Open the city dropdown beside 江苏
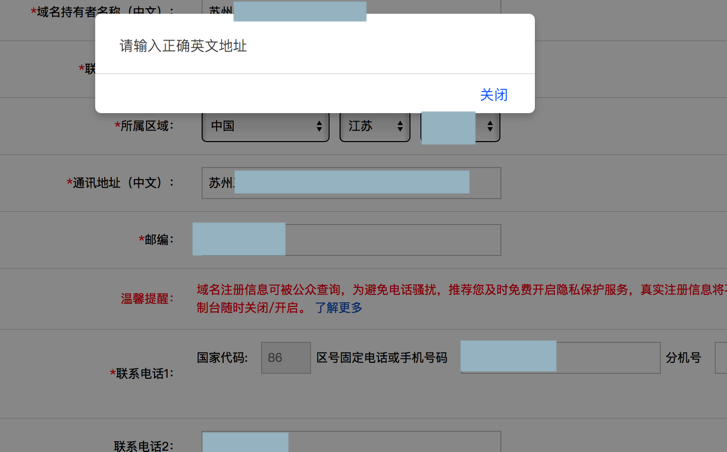Image resolution: width=727 pixels, height=452 pixels. (x=460, y=126)
